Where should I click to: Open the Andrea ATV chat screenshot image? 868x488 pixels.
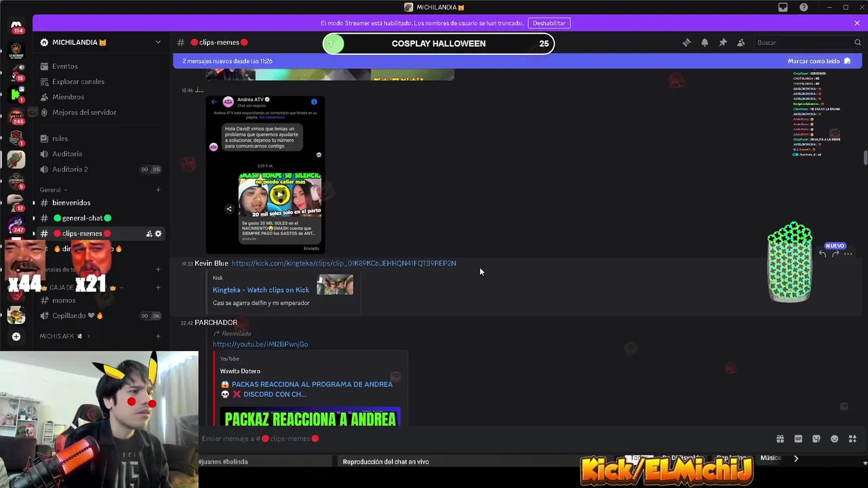[x=265, y=174]
